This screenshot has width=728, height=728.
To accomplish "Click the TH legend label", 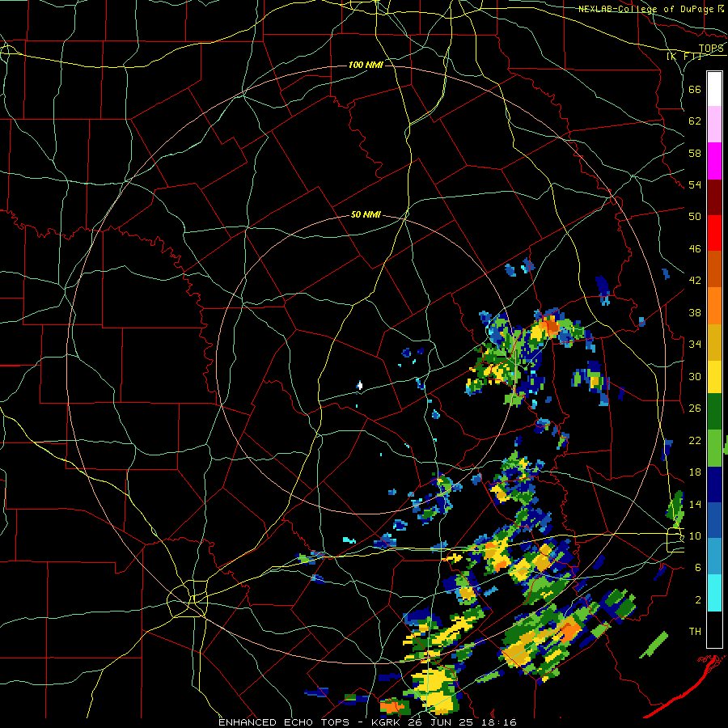I will pyautogui.click(x=695, y=632).
